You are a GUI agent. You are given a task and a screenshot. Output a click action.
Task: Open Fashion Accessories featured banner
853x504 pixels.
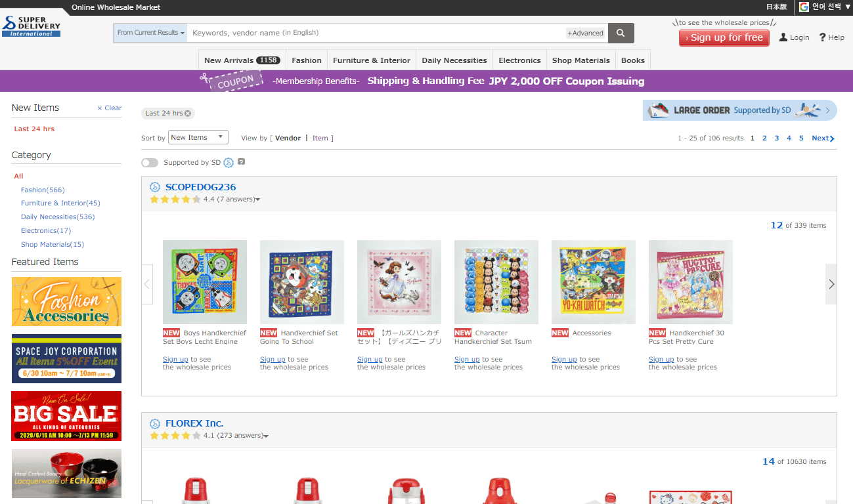point(66,301)
